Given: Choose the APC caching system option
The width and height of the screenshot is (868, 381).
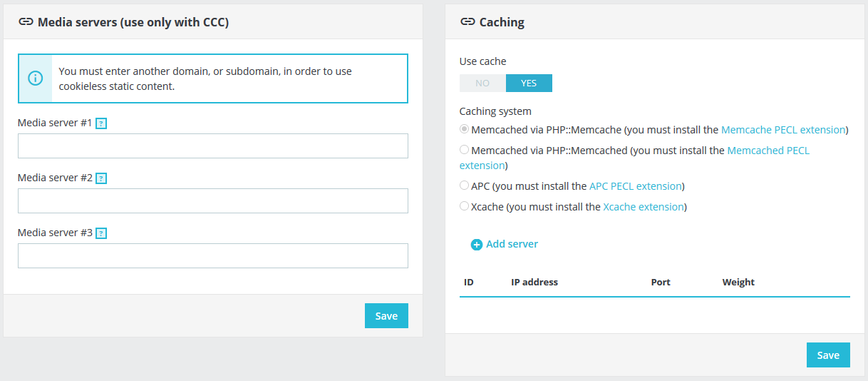Looking at the screenshot, I should (465, 186).
